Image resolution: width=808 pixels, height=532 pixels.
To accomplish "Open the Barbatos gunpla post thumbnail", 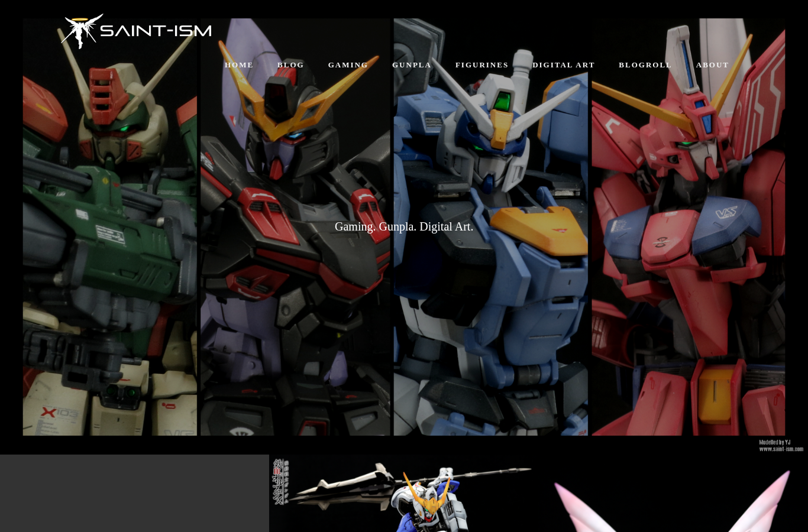I will [x=404, y=494].
